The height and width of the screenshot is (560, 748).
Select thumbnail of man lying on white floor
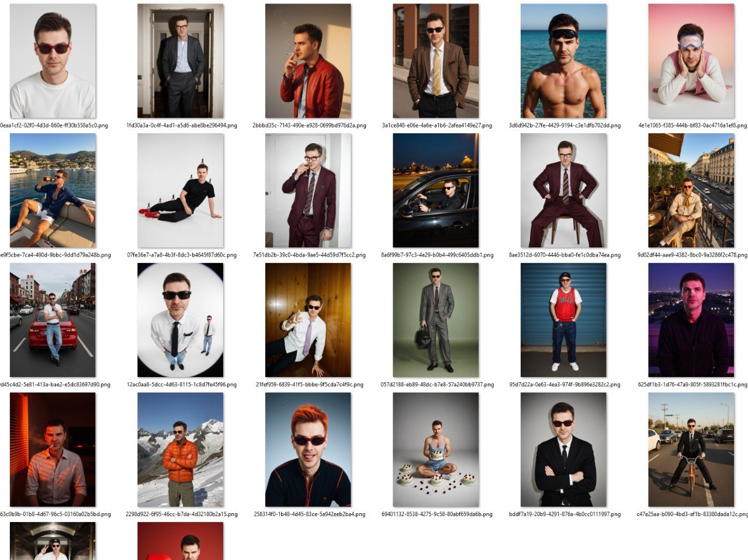[x=180, y=191]
